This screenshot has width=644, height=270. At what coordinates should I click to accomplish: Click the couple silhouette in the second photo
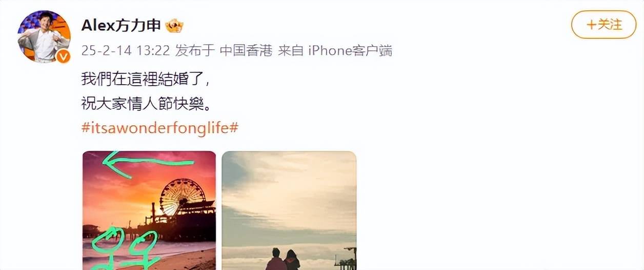coord(283,259)
